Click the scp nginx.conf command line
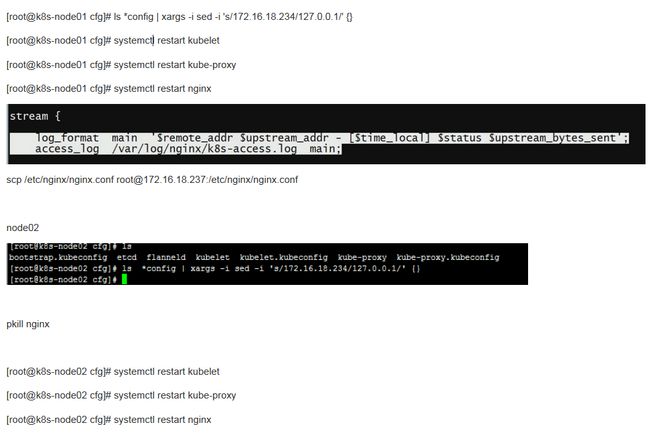 [152, 180]
